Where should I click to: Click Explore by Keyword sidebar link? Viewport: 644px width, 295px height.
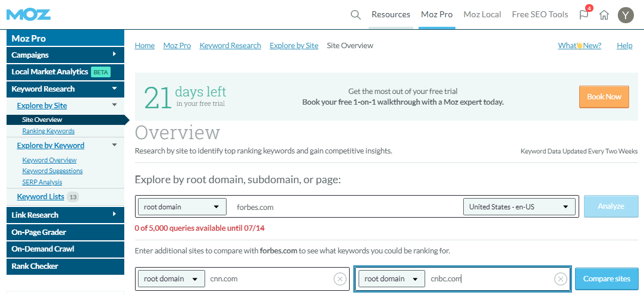pyautogui.click(x=51, y=146)
